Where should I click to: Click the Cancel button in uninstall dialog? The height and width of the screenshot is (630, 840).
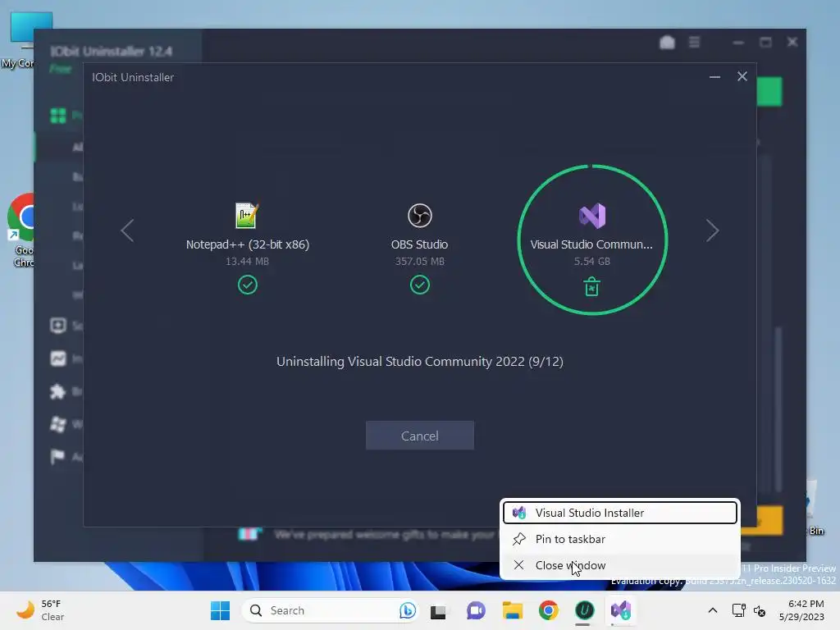pos(419,436)
